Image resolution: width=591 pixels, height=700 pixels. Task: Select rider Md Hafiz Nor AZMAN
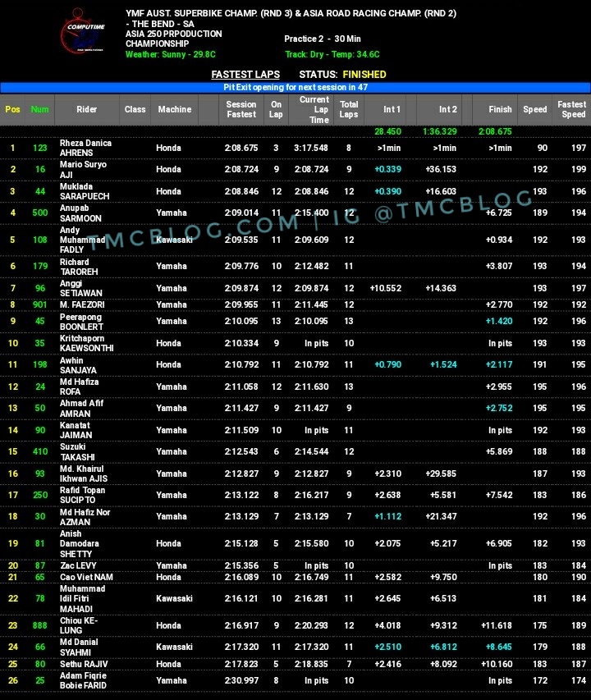[x=85, y=517]
